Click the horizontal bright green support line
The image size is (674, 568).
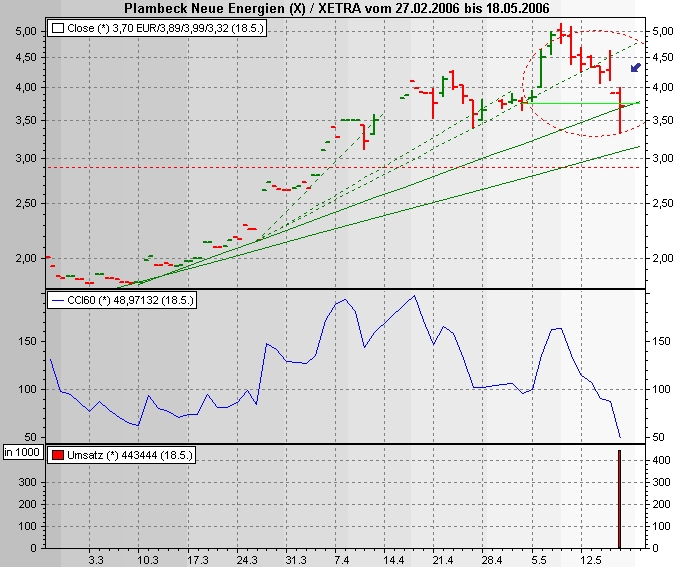tap(581, 103)
